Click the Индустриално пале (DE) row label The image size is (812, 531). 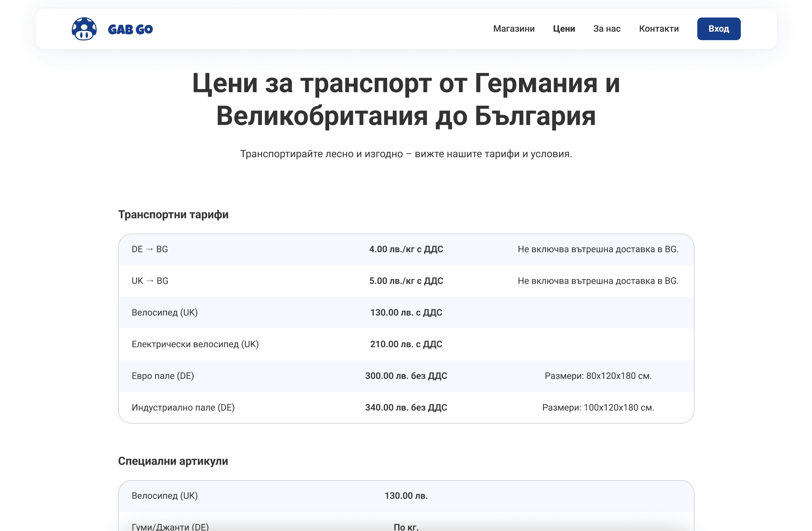[183, 407]
